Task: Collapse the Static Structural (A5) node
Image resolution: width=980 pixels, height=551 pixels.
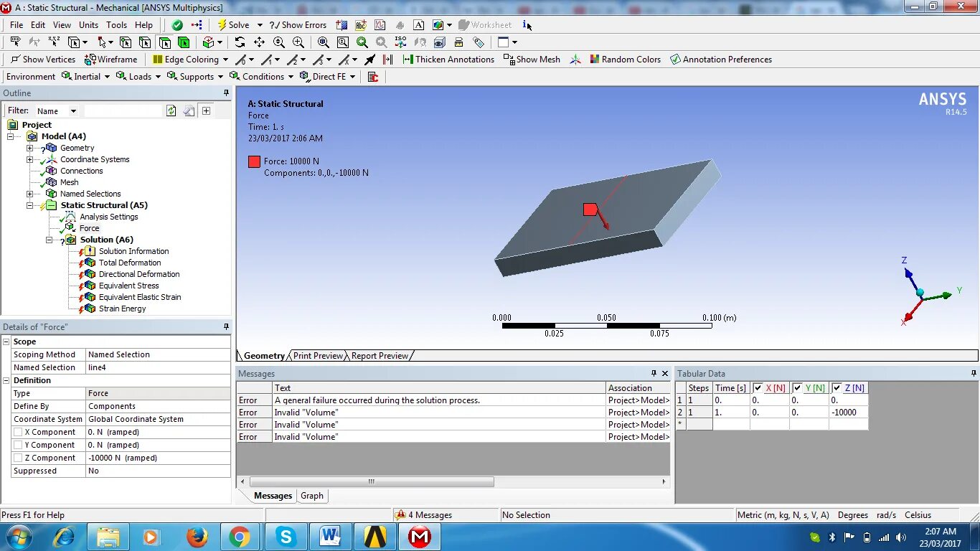Action: 29,205
